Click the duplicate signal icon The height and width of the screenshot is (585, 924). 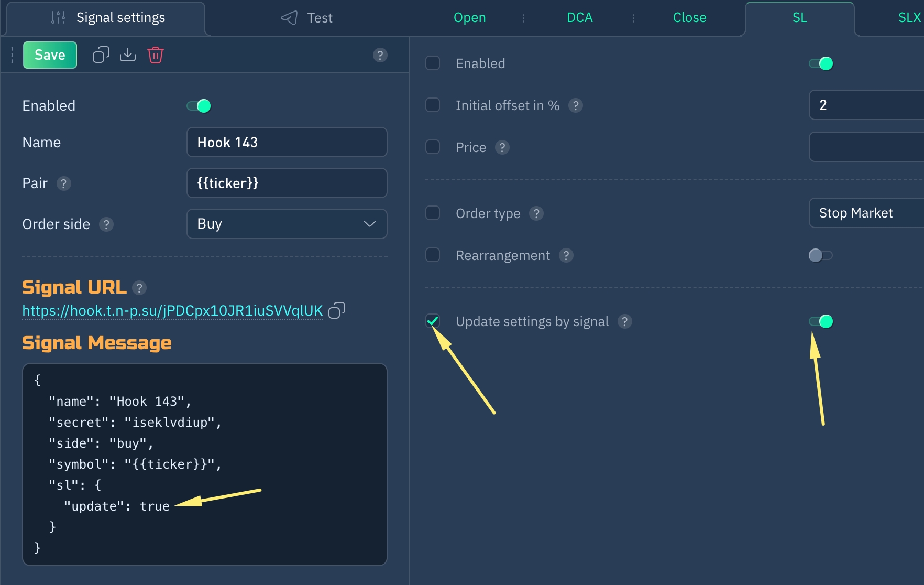[x=101, y=55]
